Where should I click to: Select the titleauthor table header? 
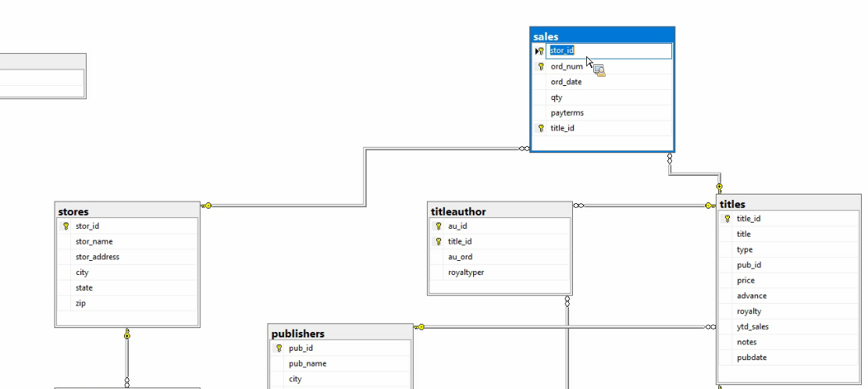tap(500, 211)
